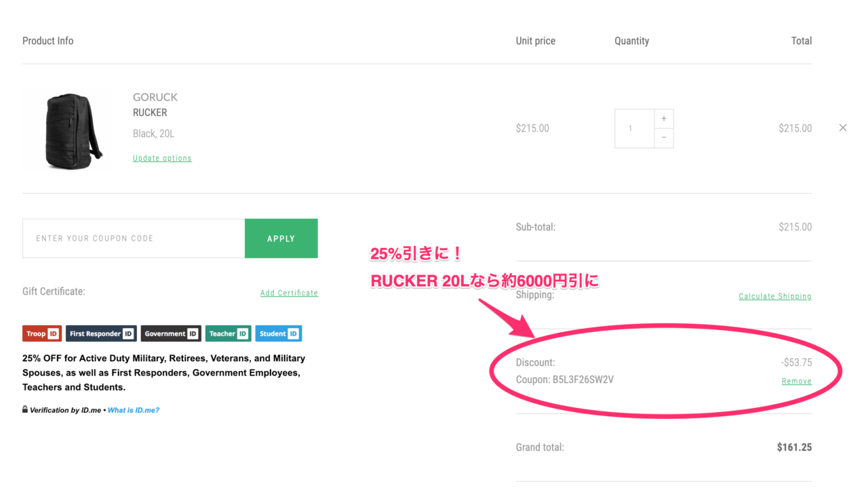
Task: Click the Gift Certificate: label
Action: tap(54, 291)
